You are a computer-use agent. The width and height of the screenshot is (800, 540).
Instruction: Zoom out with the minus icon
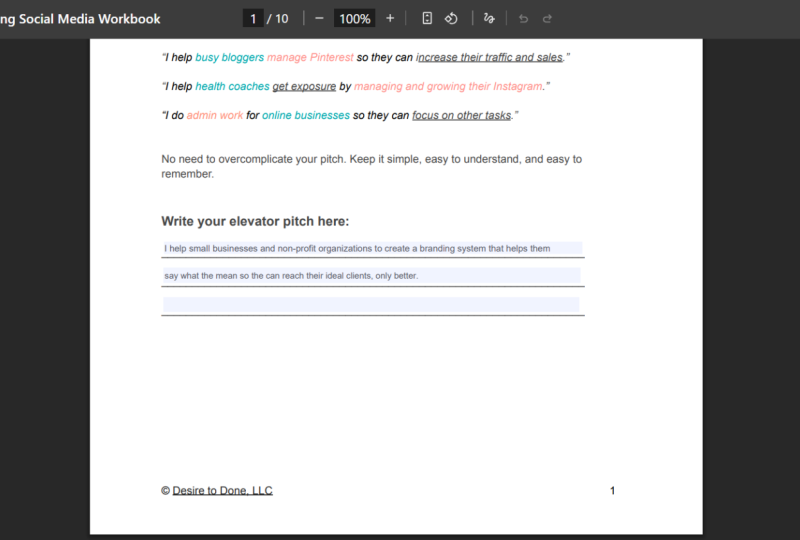pos(319,19)
